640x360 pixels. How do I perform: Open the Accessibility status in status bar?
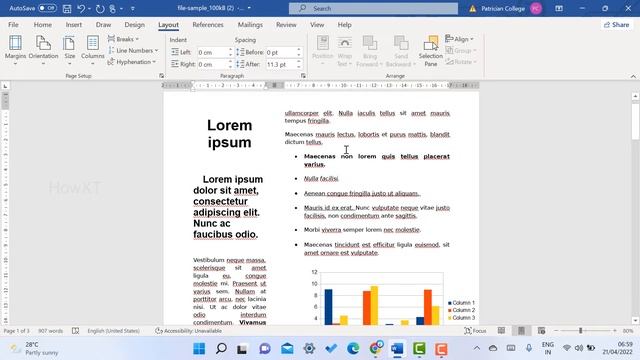pyautogui.click(x=188, y=331)
